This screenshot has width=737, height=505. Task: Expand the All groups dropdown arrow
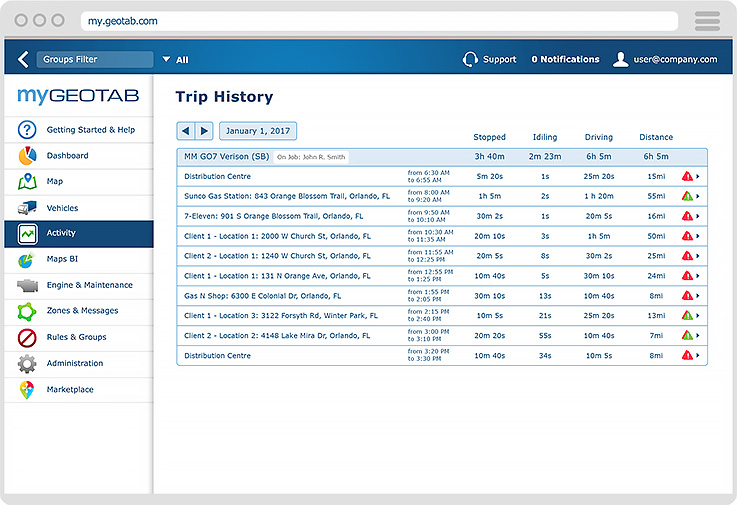pyautogui.click(x=166, y=59)
